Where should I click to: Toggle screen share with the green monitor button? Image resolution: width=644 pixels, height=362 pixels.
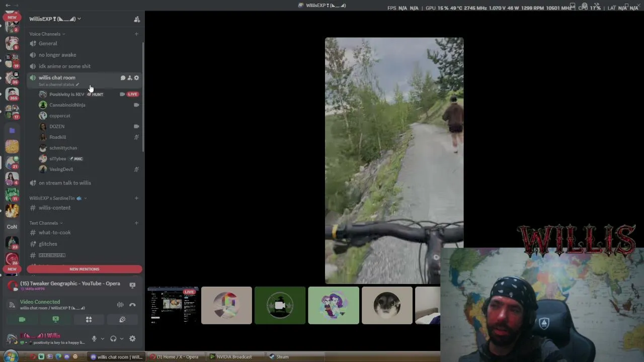(x=55, y=319)
